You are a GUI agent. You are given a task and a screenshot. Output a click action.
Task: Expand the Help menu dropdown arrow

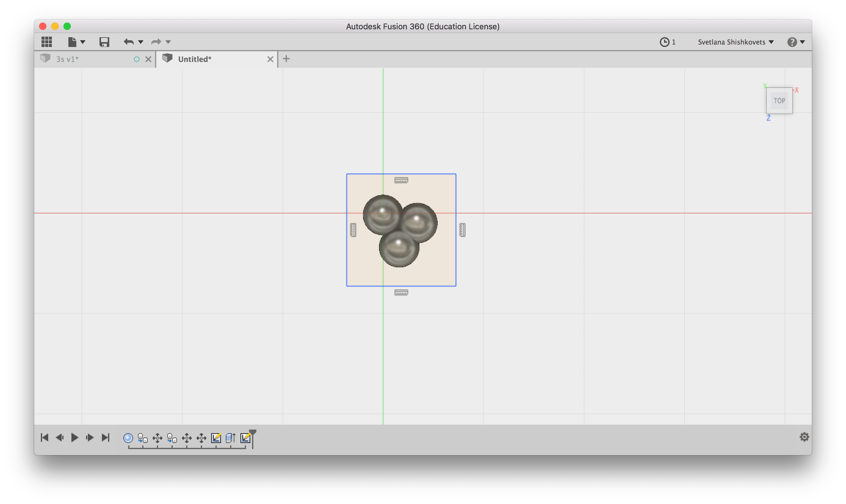(x=802, y=42)
